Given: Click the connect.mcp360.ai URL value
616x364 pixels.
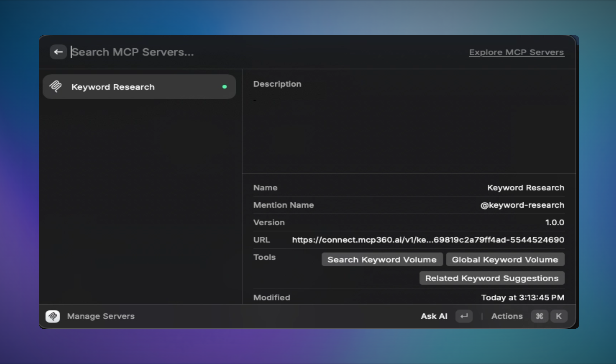Looking at the screenshot, I should point(428,240).
